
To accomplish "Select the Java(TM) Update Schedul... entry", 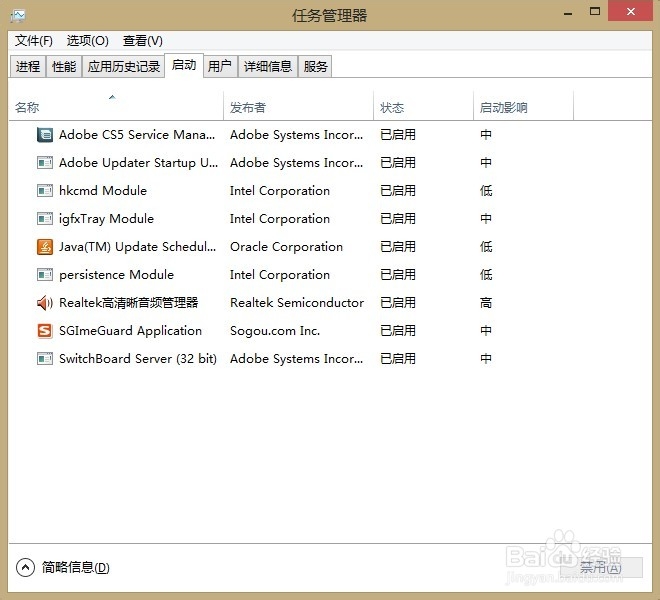I will tap(138, 247).
